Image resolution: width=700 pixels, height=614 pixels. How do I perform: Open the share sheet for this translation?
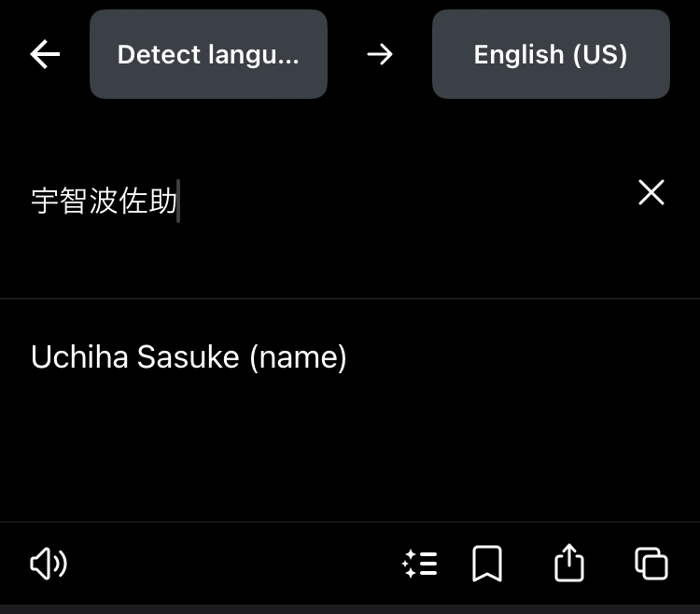pos(568,563)
